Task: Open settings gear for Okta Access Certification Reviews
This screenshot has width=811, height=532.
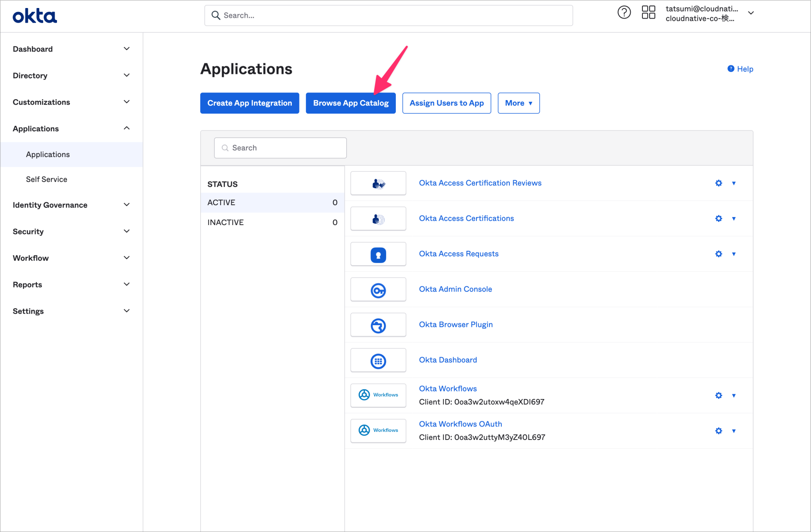Action: (x=718, y=183)
